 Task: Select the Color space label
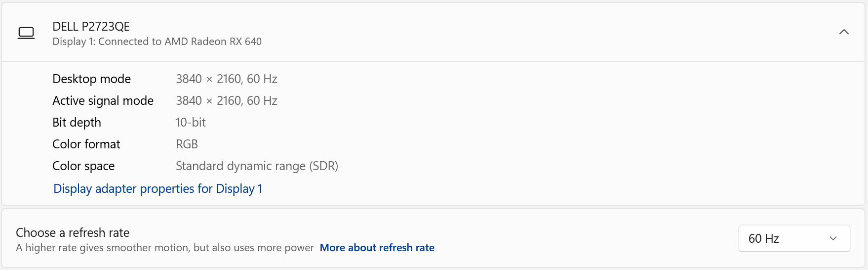click(x=83, y=166)
